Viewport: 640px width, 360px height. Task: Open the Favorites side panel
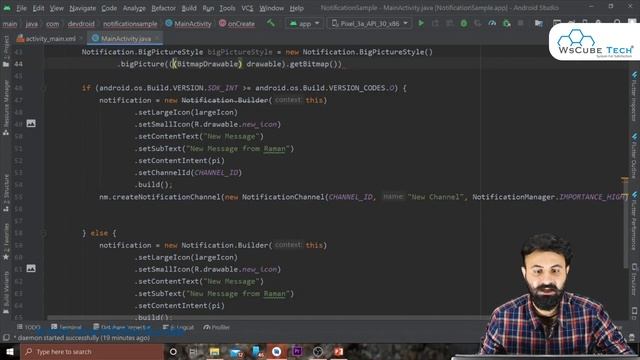tap(6, 242)
